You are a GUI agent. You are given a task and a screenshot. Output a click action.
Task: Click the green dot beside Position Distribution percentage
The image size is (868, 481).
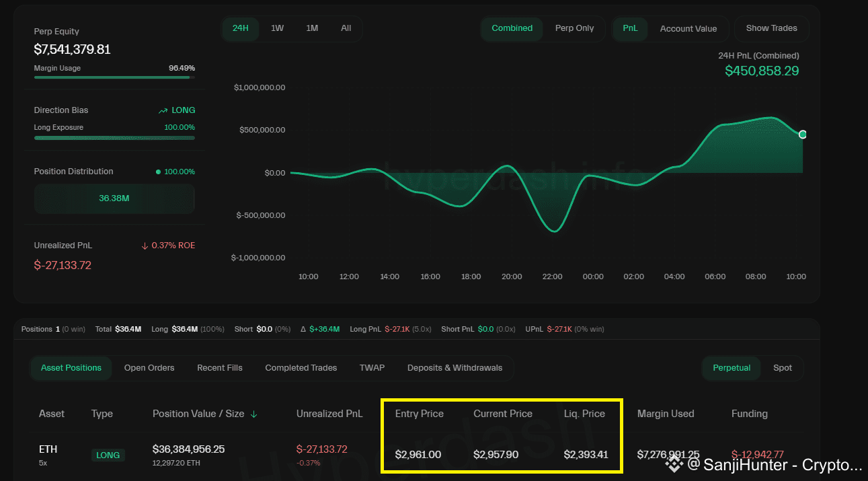[x=158, y=172]
